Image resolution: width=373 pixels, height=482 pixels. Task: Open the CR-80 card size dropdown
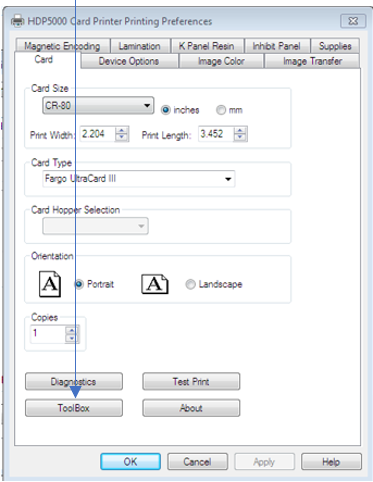click(98, 106)
